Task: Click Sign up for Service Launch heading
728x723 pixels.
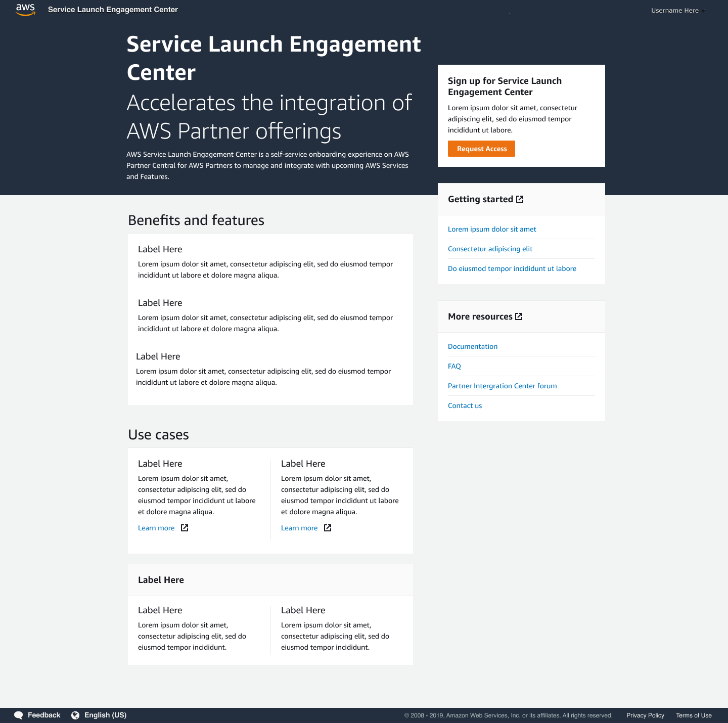Action: [505, 86]
